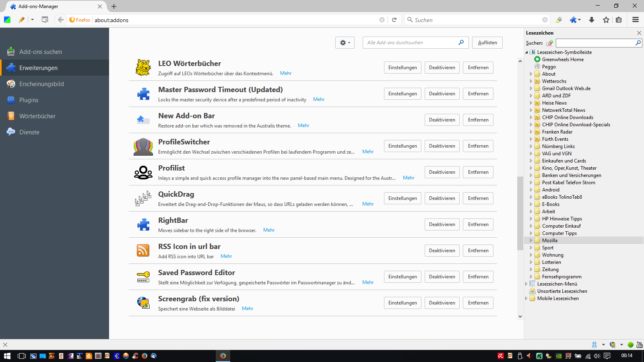Viewport: 644px width, 362px height.
Task: Open the Add-ons suchen category
Action: [54, 51]
